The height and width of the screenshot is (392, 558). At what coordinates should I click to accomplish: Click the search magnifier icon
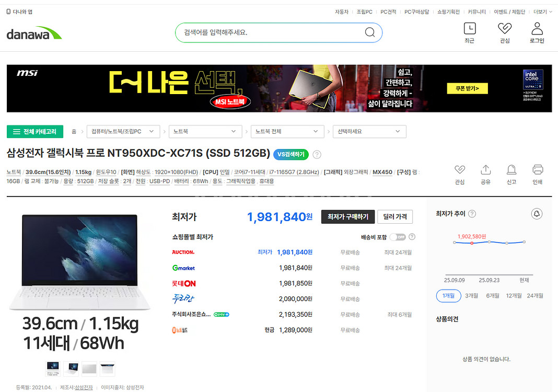click(370, 32)
